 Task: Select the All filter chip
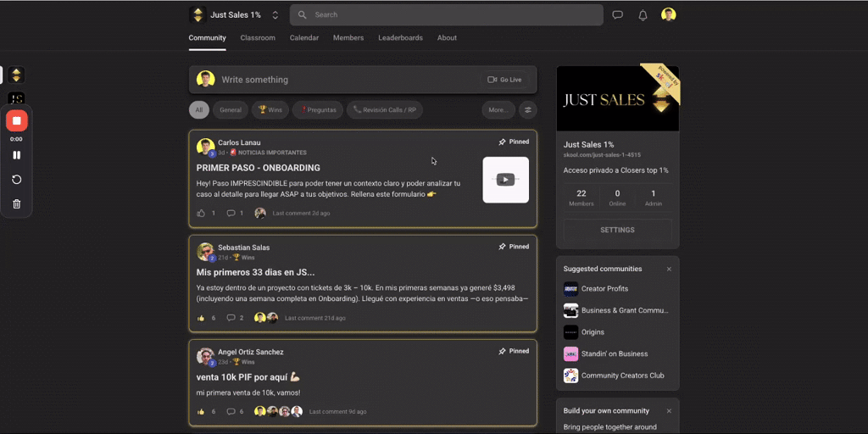pos(198,109)
